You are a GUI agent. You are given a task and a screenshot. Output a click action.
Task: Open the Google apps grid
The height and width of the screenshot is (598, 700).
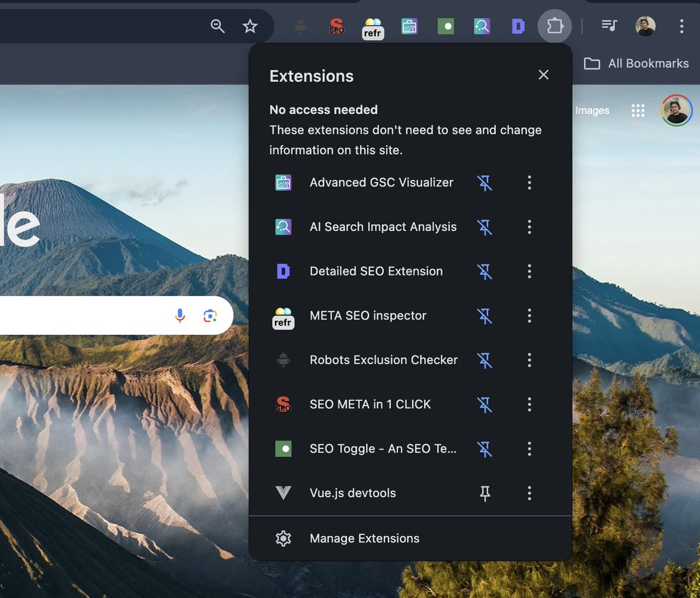click(638, 111)
